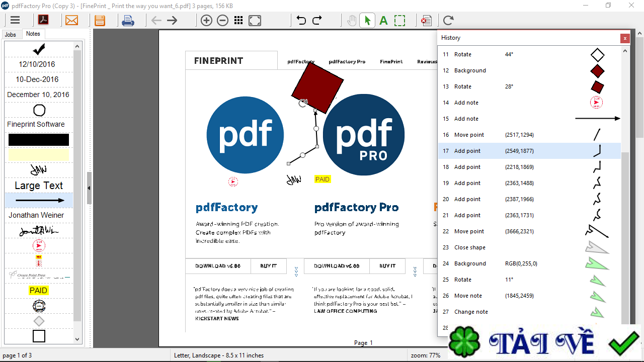The image size is (644, 362).
Task: Click the delete page icon
Action: click(x=426, y=21)
